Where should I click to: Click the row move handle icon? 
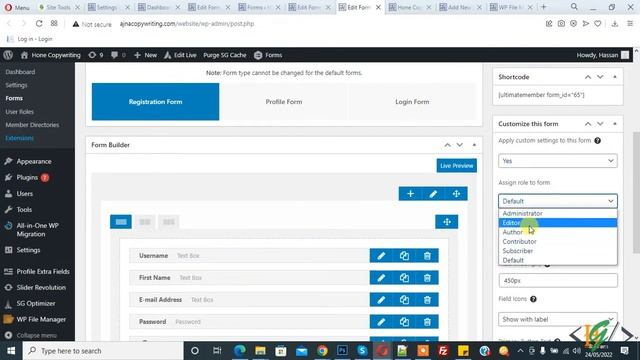pyautogui.click(x=456, y=194)
